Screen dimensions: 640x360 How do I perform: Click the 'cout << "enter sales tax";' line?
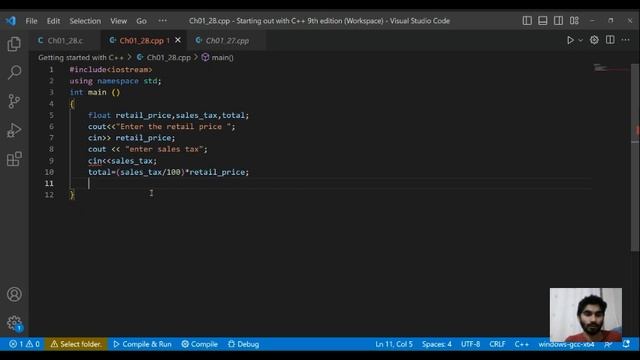click(148, 149)
